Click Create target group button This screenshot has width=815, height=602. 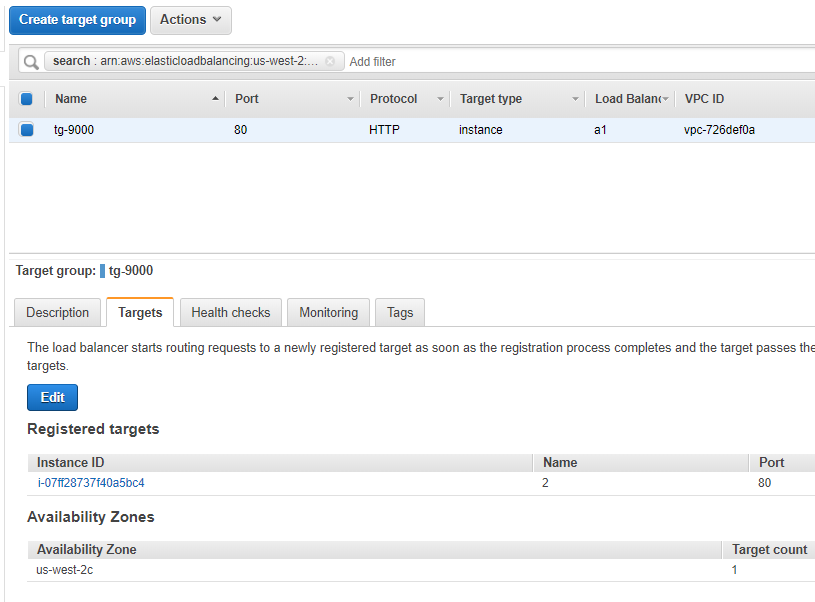pyautogui.click(x=77, y=20)
